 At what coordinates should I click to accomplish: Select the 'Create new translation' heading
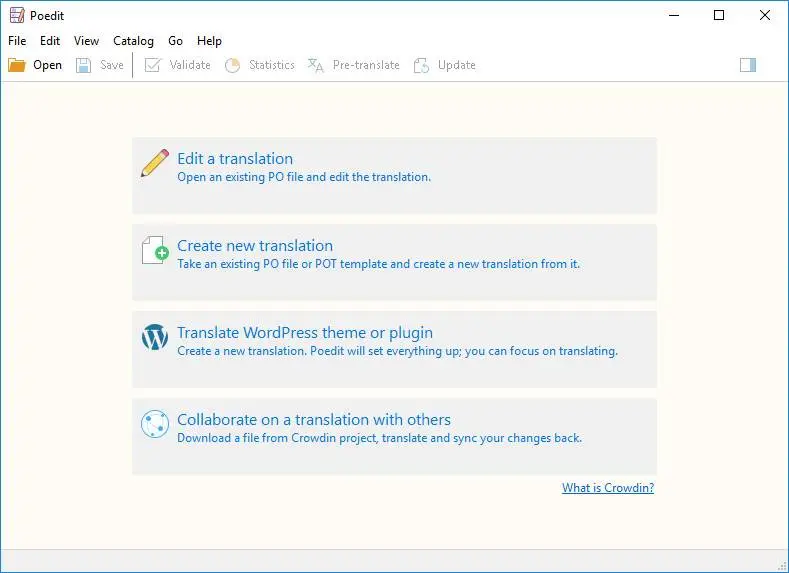pyautogui.click(x=255, y=246)
